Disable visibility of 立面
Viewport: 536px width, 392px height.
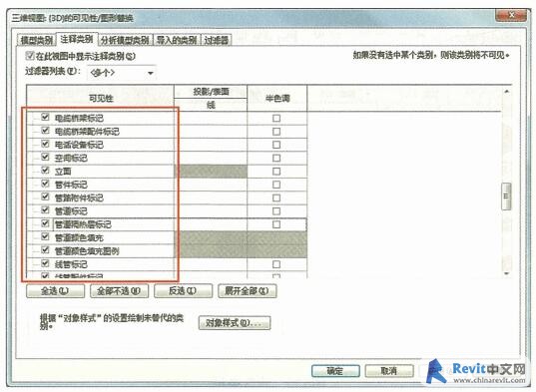[x=45, y=171]
